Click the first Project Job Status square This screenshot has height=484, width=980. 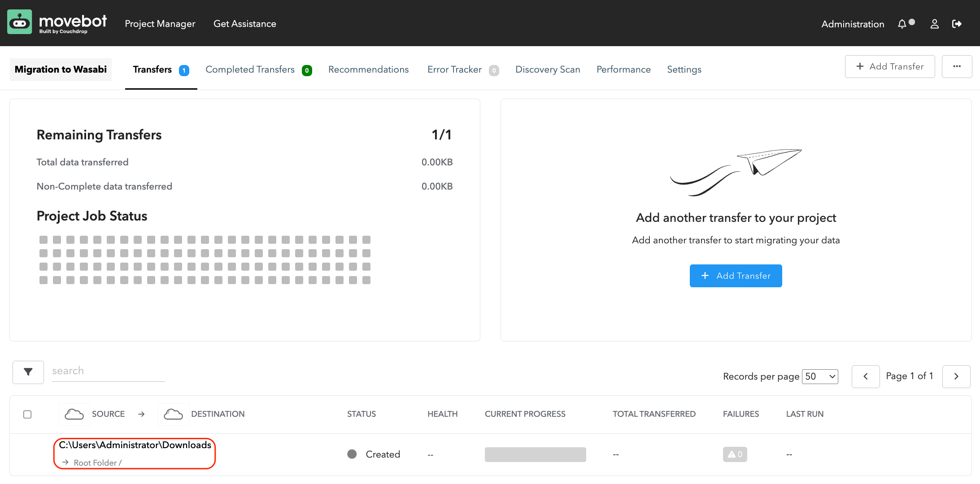pos(44,240)
